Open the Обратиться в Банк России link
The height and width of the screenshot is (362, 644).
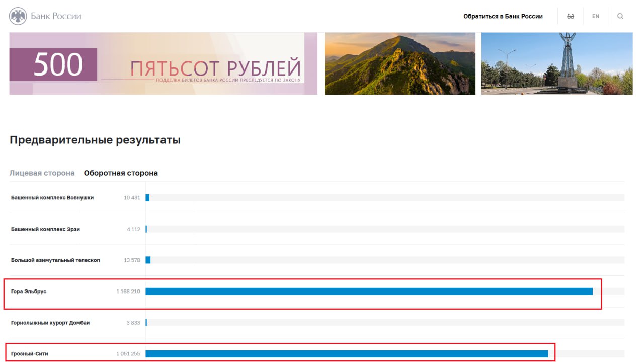click(503, 16)
